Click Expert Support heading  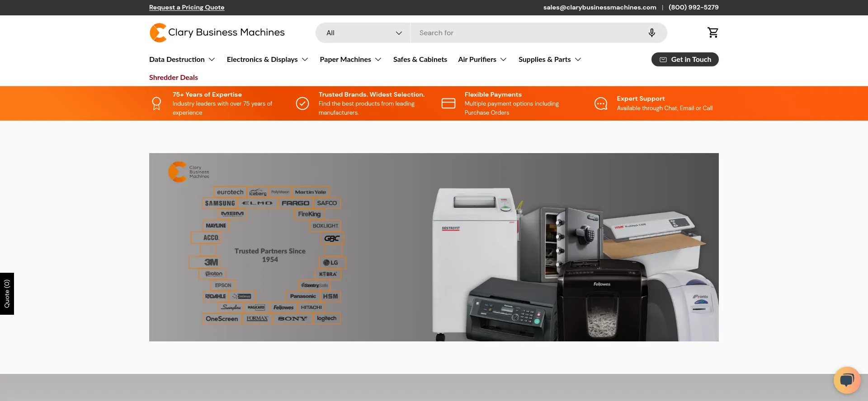pyautogui.click(x=641, y=98)
